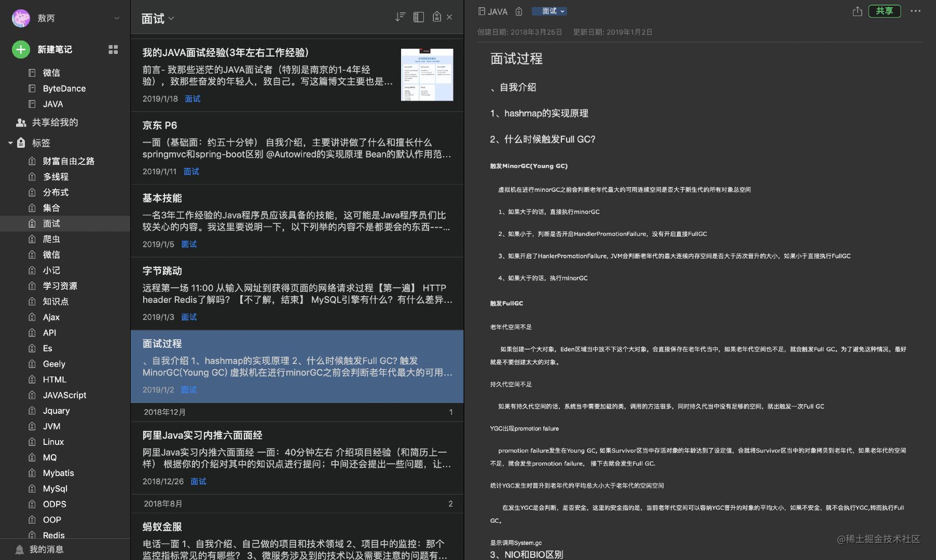
Task: Click the sort order icon in note list header
Action: (400, 17)
